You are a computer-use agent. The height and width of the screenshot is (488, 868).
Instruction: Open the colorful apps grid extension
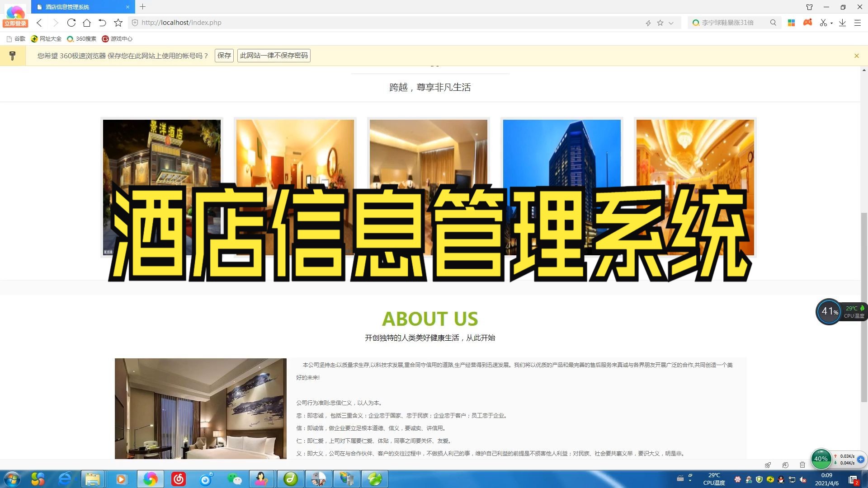791,23
